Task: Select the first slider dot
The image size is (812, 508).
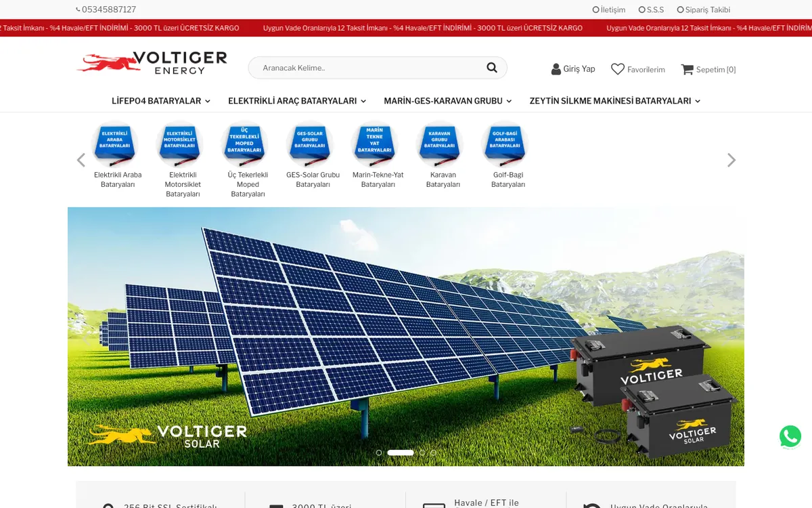Action: pos(379,452)
